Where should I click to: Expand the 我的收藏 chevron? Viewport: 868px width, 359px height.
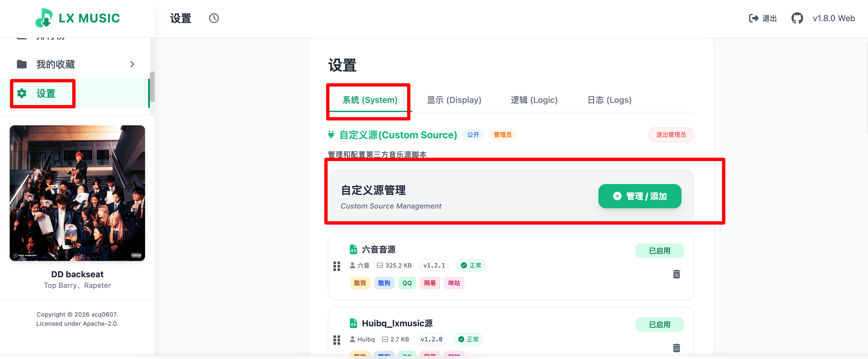click(132, 64)
